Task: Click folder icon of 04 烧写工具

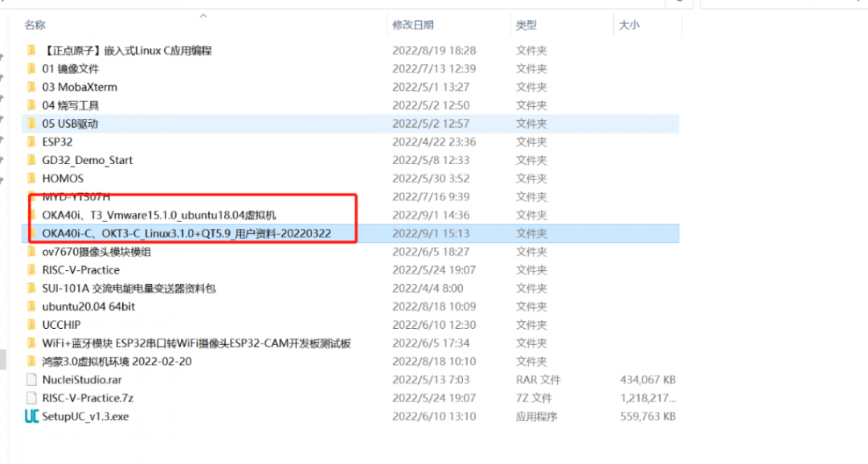Action: coord(31,105)
